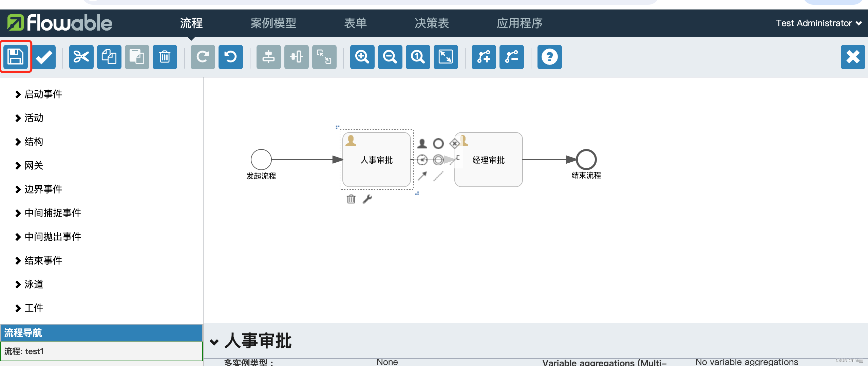
Task: Switch to the 决策表 tab
Action: (432, 23)
